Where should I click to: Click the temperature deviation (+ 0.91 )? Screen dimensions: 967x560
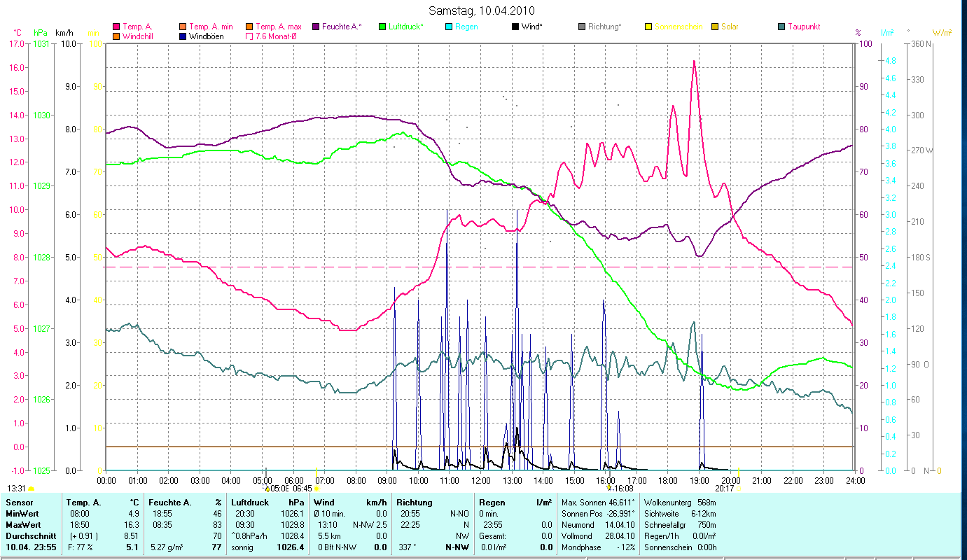(x=83, y=535)
